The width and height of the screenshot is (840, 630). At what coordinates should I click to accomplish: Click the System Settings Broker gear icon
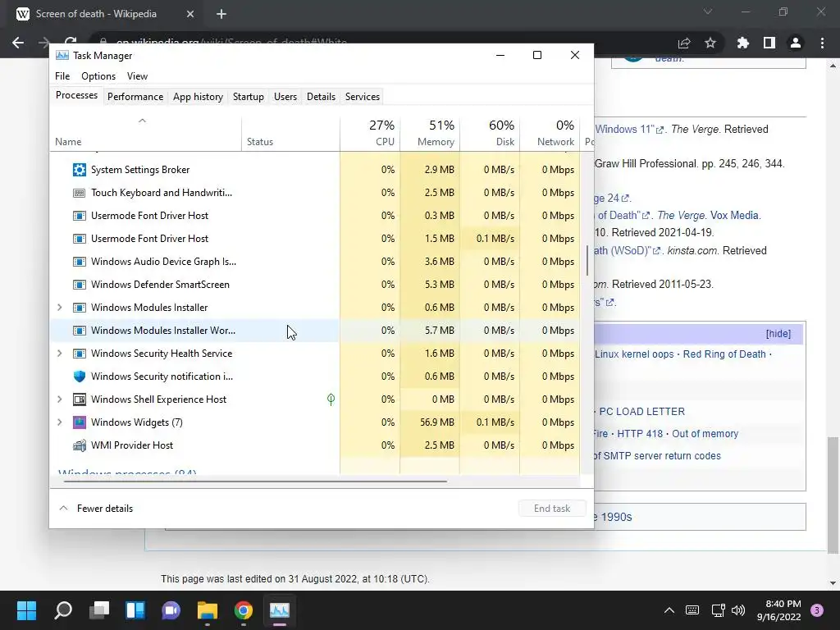click(x=80, y=170)
